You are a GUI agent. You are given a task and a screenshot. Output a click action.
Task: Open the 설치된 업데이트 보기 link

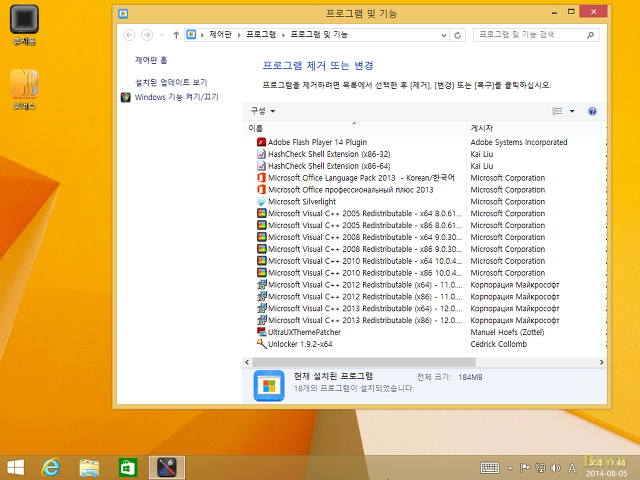pyautogui.click(x=171, y=82)
